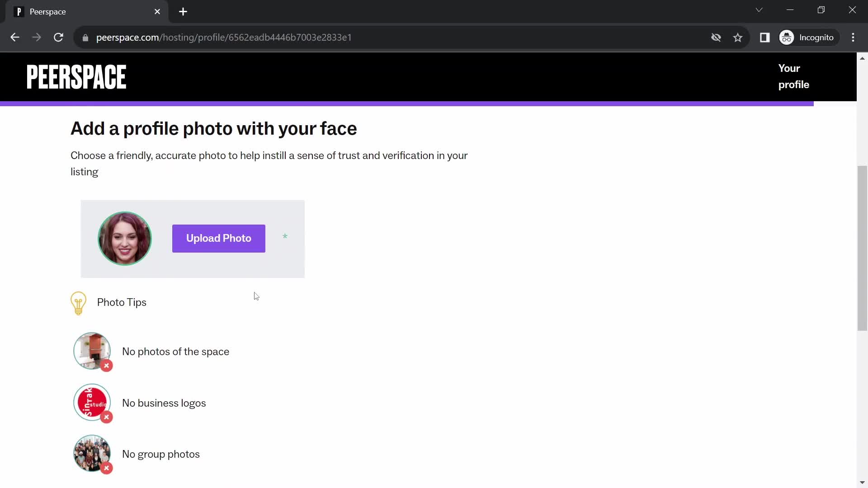The height and width of the screenshot is (488, 868).
Task: Open Your profile menu
Action: pyautogui.click(x=793, y=75)
